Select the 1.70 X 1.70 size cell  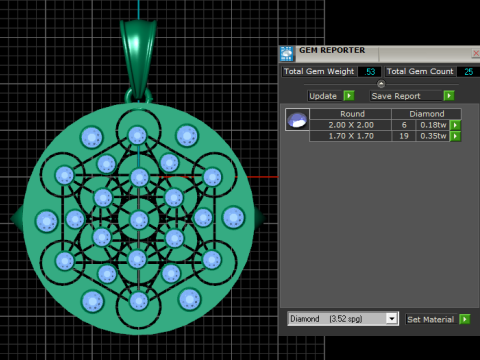[351, 136]
